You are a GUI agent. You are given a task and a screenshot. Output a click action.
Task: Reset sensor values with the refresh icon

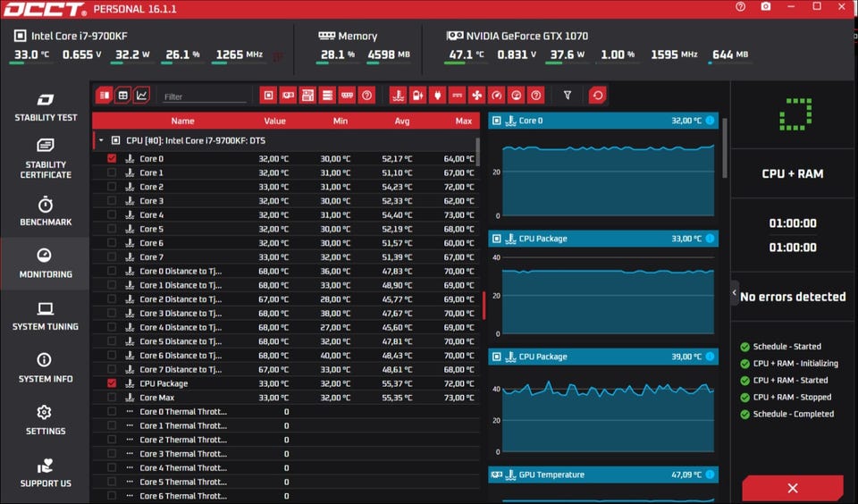[597, 95]
